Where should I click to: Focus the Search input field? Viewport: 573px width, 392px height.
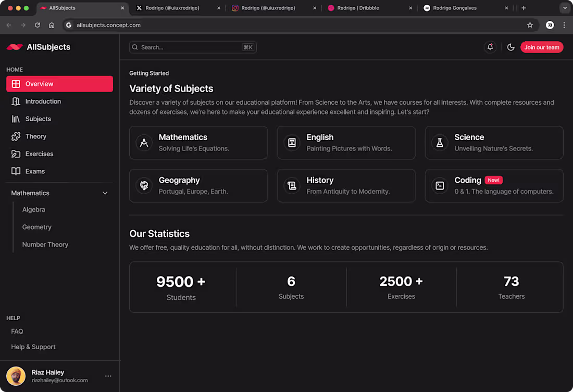190,47
